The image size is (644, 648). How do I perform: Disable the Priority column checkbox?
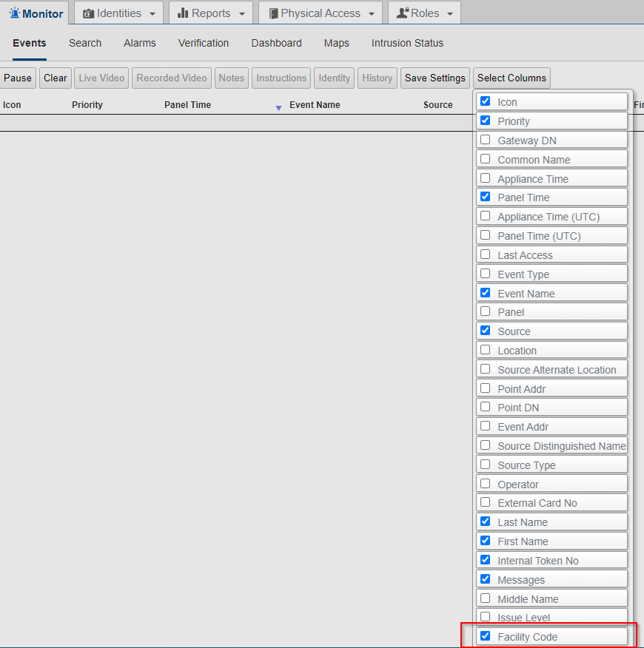click(486, 120)
